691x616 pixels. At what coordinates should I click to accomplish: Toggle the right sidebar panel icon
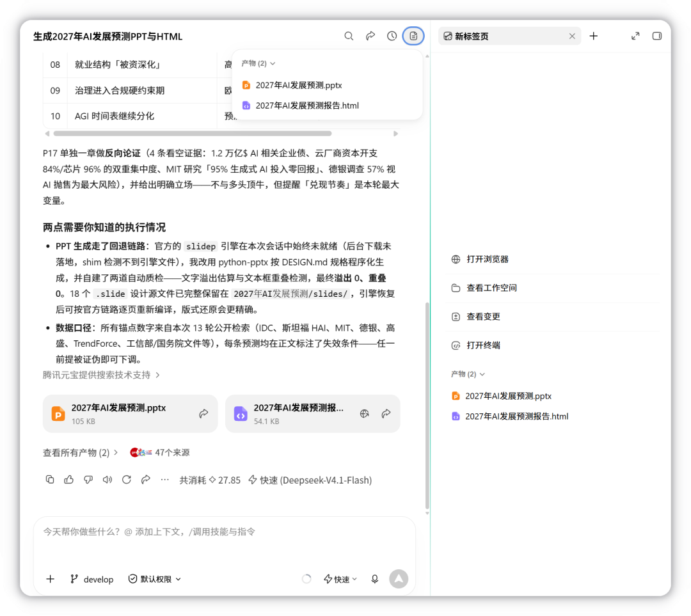coord(656,36)
